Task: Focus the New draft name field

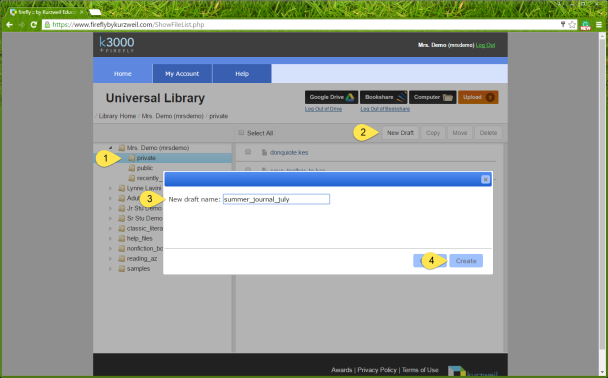Action: 276,199
